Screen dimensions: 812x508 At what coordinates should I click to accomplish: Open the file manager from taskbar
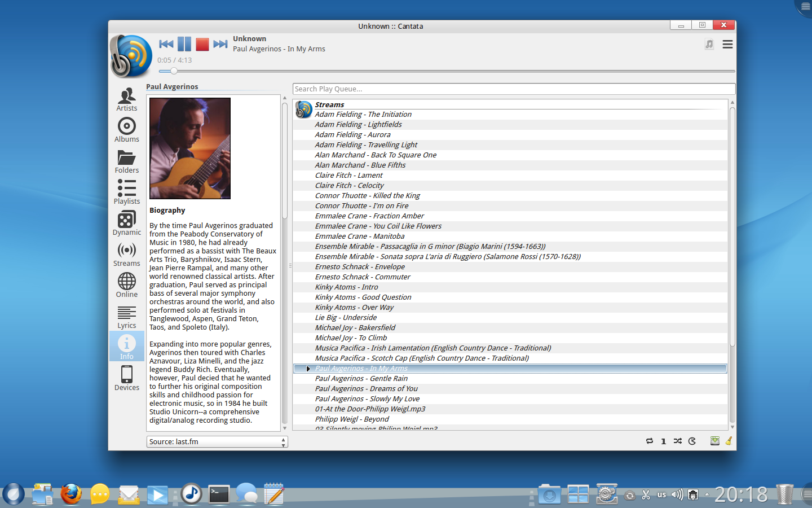click(42, 494)
